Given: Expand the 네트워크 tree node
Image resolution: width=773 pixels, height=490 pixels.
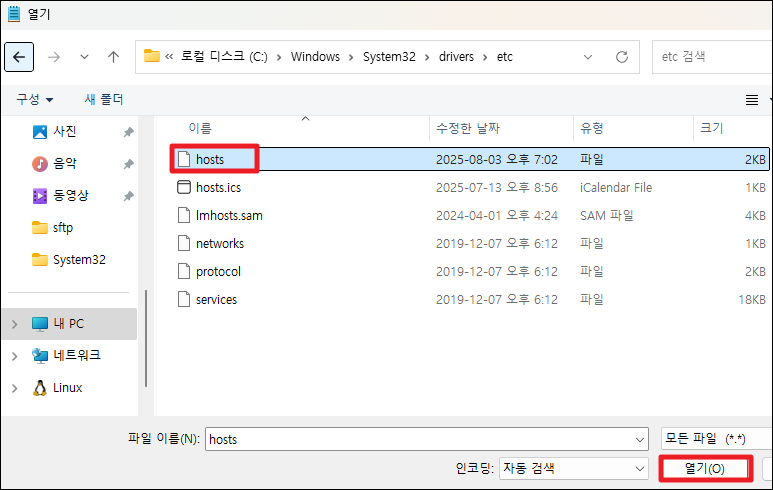Looking at the screenshot, I should [x=14, y=356].
